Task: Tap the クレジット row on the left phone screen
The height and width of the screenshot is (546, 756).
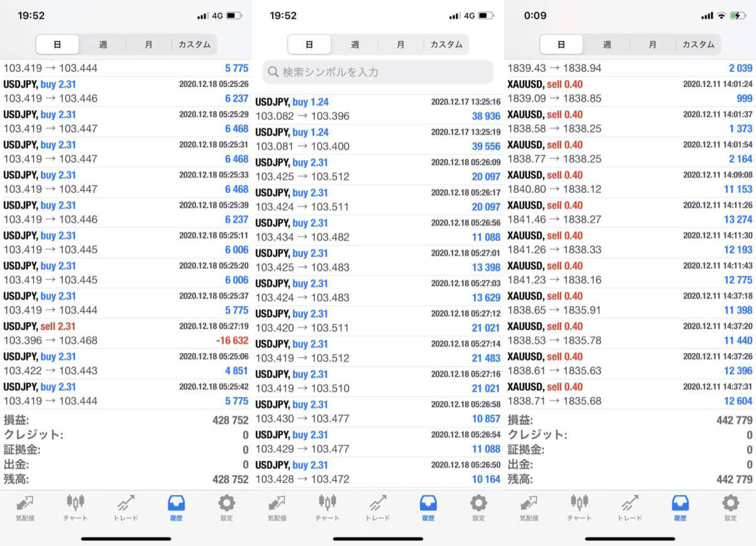Action: [126, 434]
